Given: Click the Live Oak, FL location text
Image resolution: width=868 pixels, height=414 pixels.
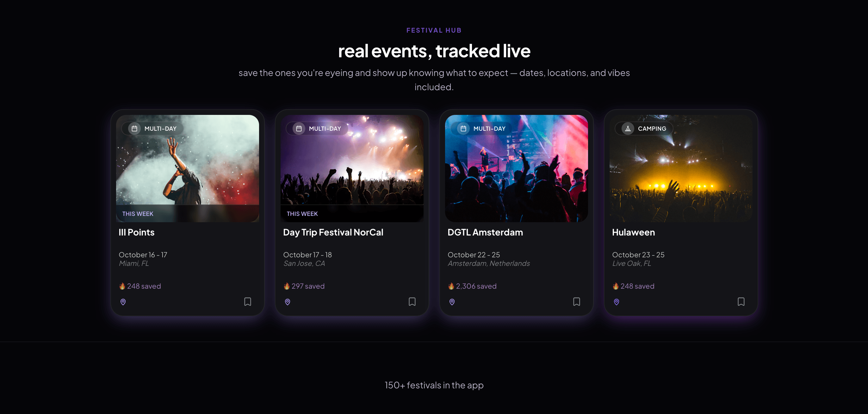Looking at the screenshot, I should point(631,263).
